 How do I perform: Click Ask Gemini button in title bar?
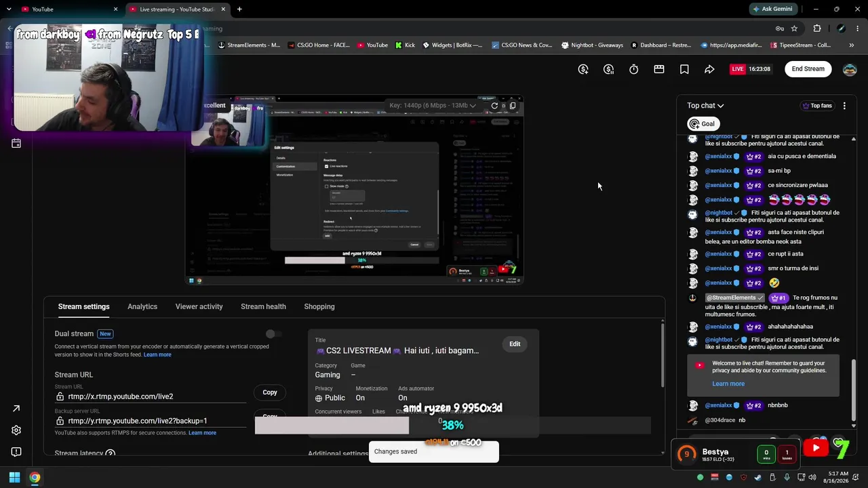click(772, 9)
